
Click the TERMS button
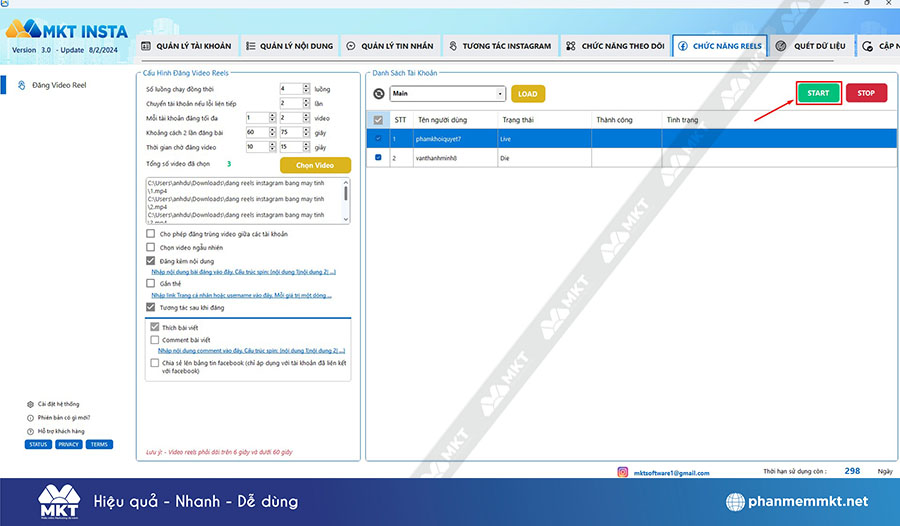pos(99,444)
